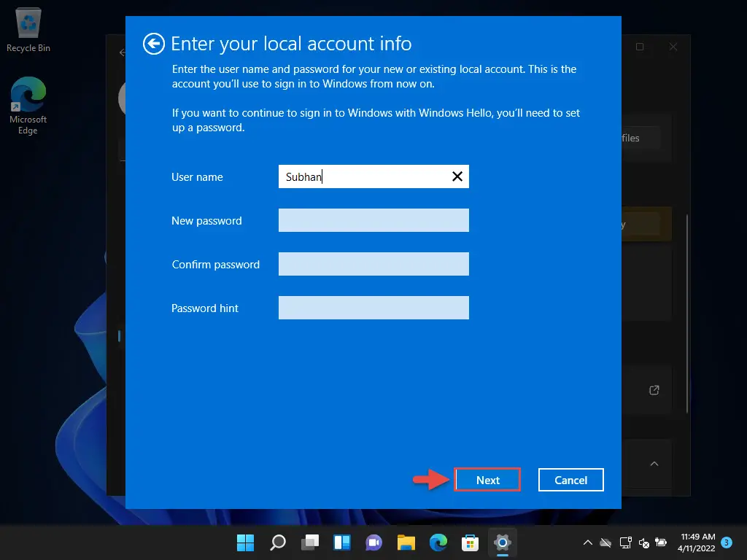Open Microsoft Store from the taskbar
Viewport: 747px width, 560px height.
(471, 542)
